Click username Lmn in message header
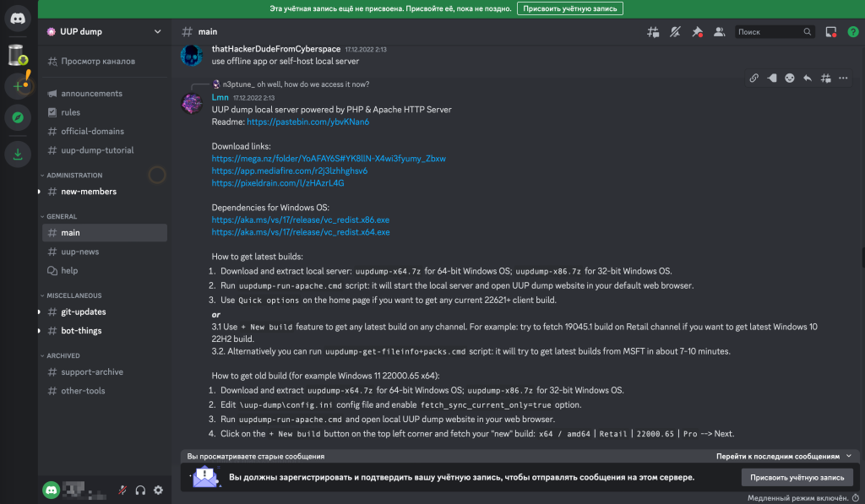Image resolution: width=865 pixels, height=504 pixels. click(220, 97)
